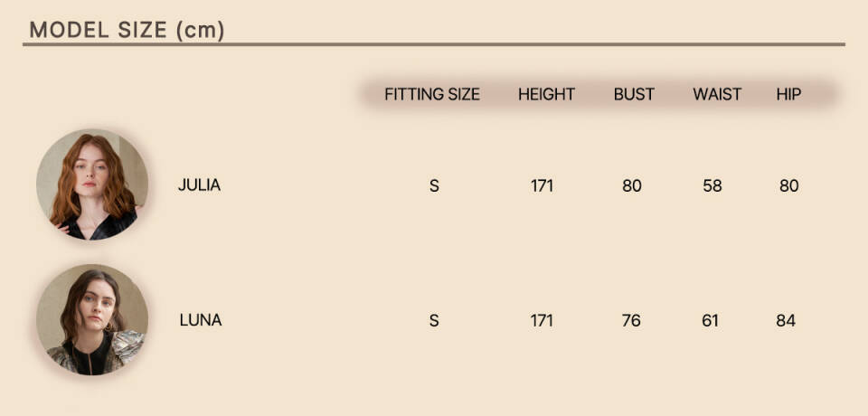Select the HEIGHT column header
This screenshot has width=868, height=416.
pyautogui.click(x=546, y=94)
